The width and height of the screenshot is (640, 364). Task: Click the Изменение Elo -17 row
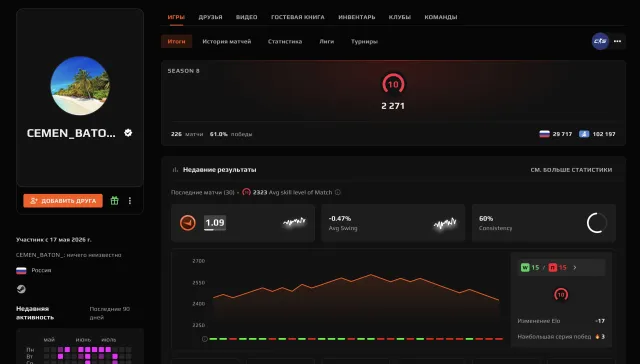[x=561, y=321]
